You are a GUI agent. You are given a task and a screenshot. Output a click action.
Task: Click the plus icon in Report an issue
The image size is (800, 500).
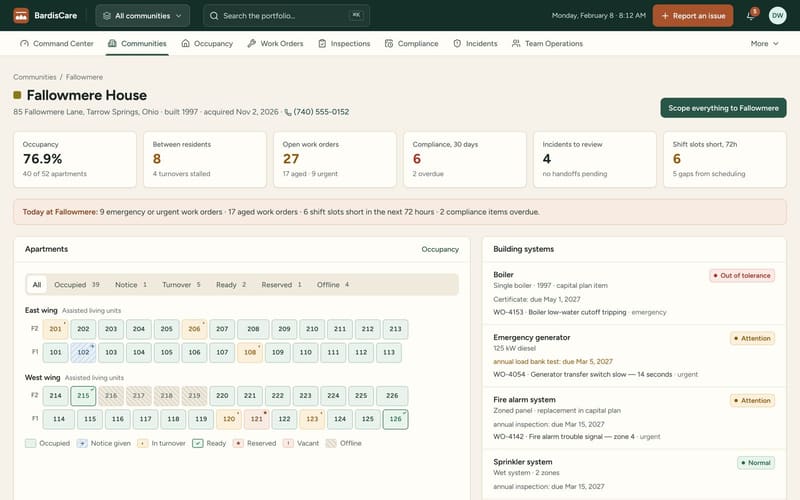point(665,16)
